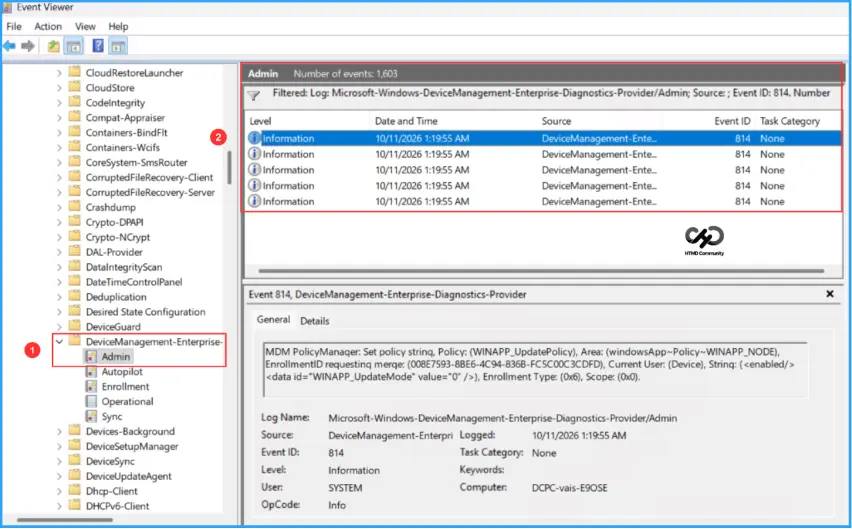This screenshot has height=529, width=852.
Task: Click the tree pane horizontal scrollbar
Action: [x=65, y=520]
